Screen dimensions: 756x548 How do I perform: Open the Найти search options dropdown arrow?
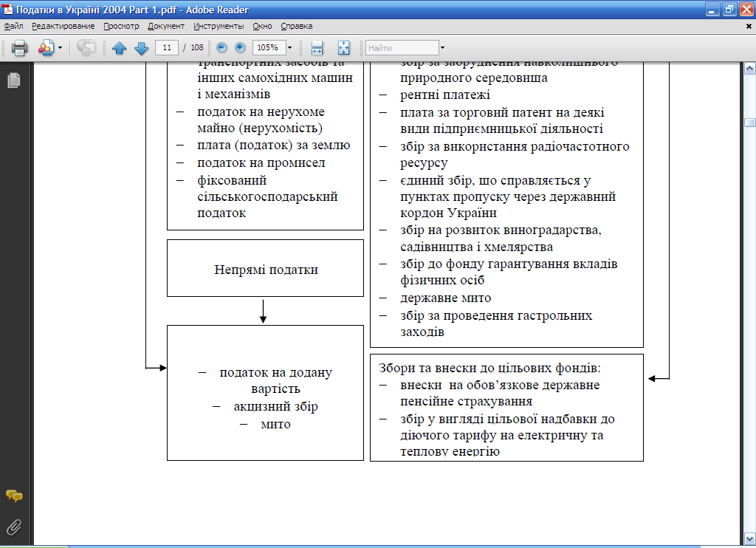[x=443, y=48]
